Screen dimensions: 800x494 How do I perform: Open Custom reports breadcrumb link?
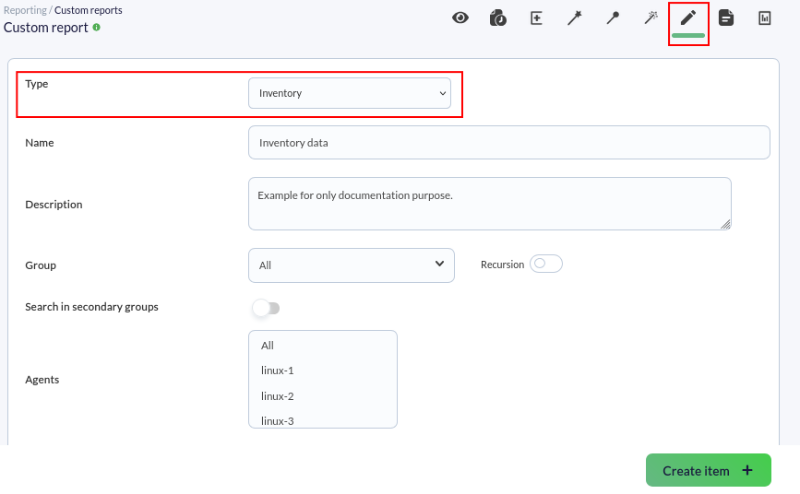click(88, 10)
